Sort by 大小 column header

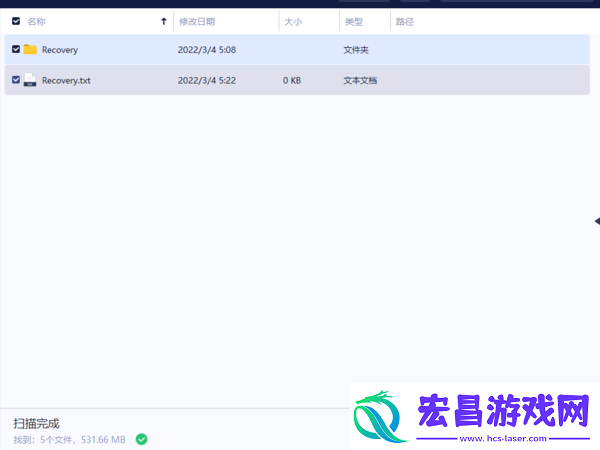click(293, 22)
